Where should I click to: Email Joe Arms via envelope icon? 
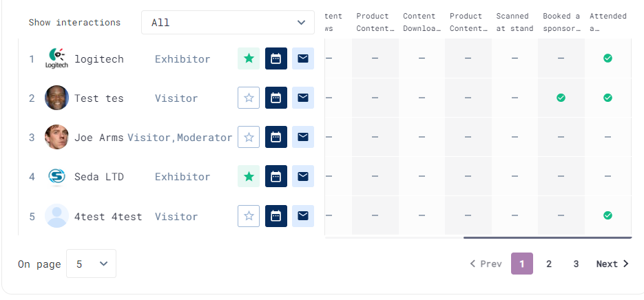point(303,137)
